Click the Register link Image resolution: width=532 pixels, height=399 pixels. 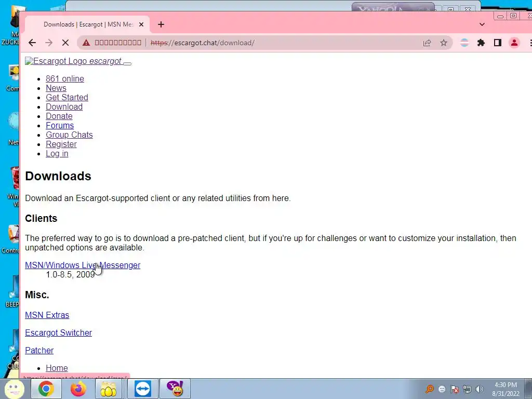point(61,144)
